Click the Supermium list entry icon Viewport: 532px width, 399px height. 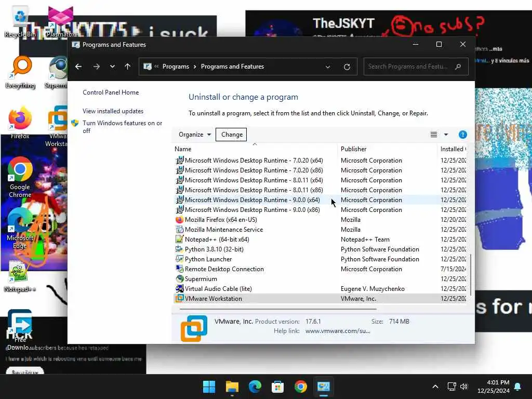179,278
